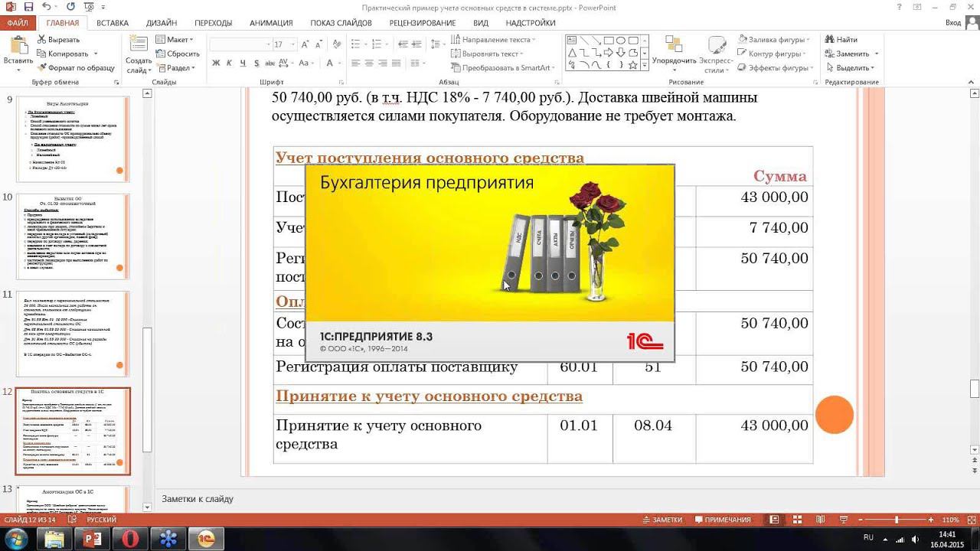
Task: Cut selection with Вырезать
Action: 57,39
